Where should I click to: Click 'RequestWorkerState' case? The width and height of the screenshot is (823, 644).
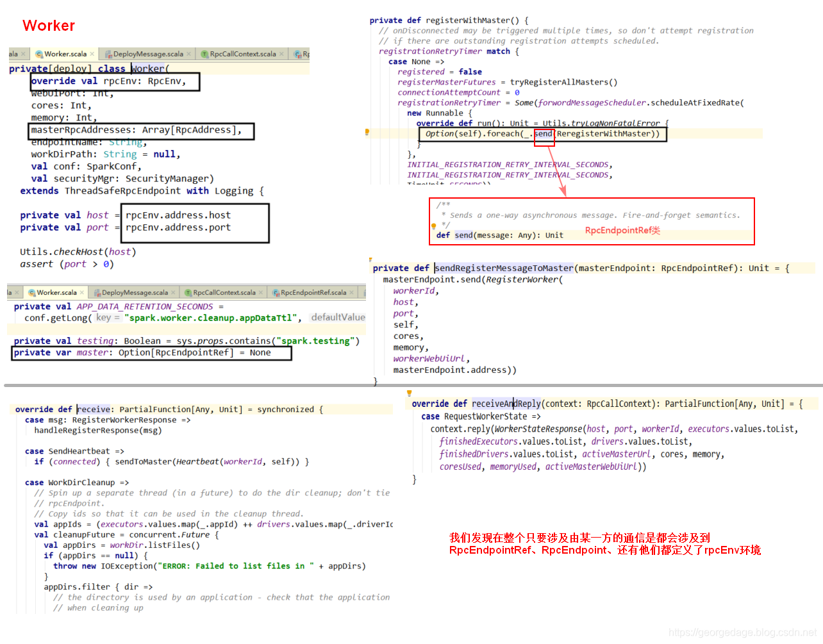coord(486,417)
